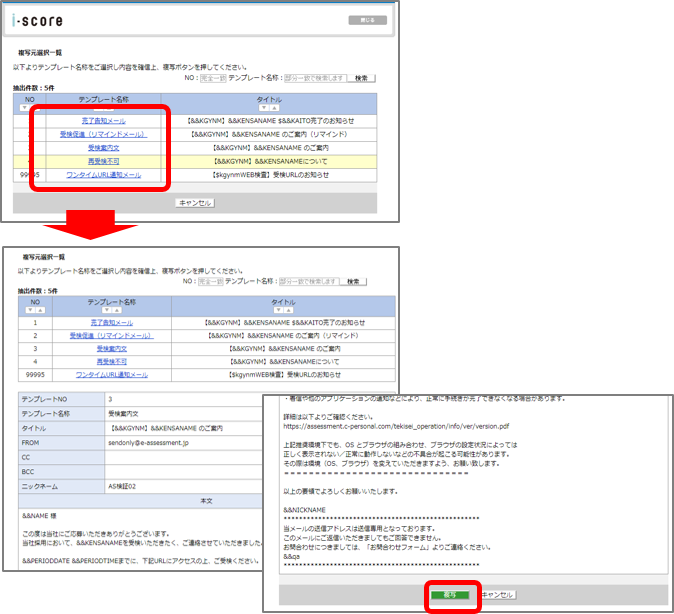The image size is (674, 614).
Task: Click 検索 in the i-score logo window
Action: click(x=361, y=78)
